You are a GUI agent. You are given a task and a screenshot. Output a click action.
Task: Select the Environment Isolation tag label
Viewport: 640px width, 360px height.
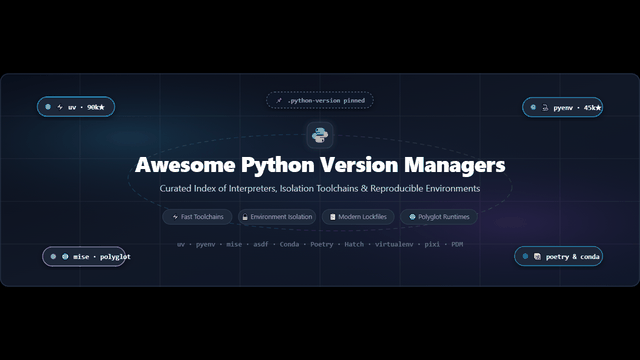(281, 217)
